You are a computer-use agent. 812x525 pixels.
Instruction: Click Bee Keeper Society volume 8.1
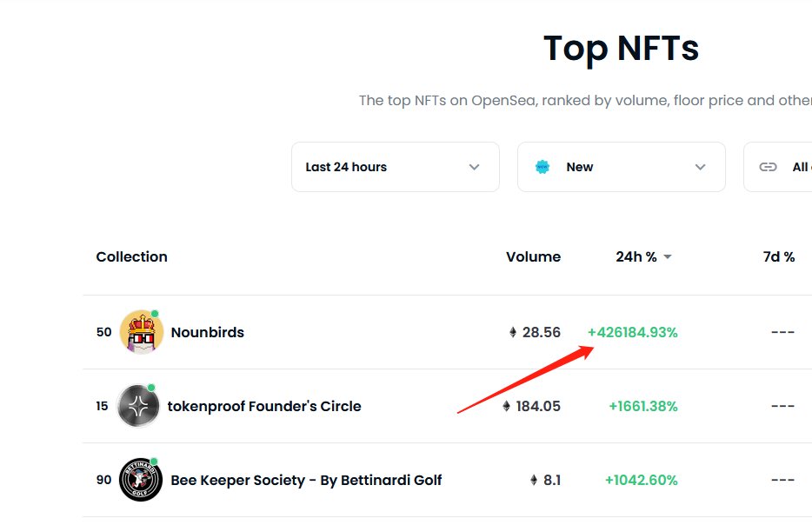click(x=552, y=481)
